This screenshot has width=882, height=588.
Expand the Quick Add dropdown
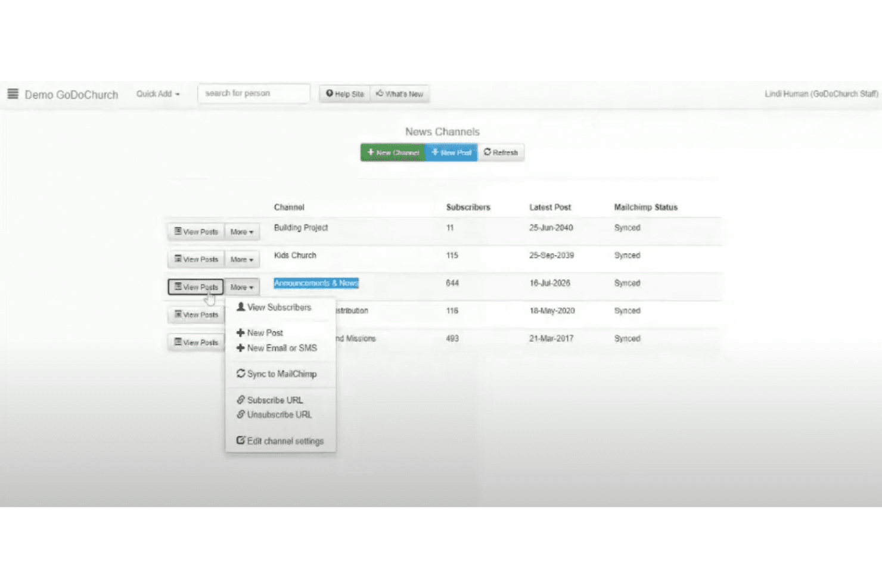[x=158, y=94]
